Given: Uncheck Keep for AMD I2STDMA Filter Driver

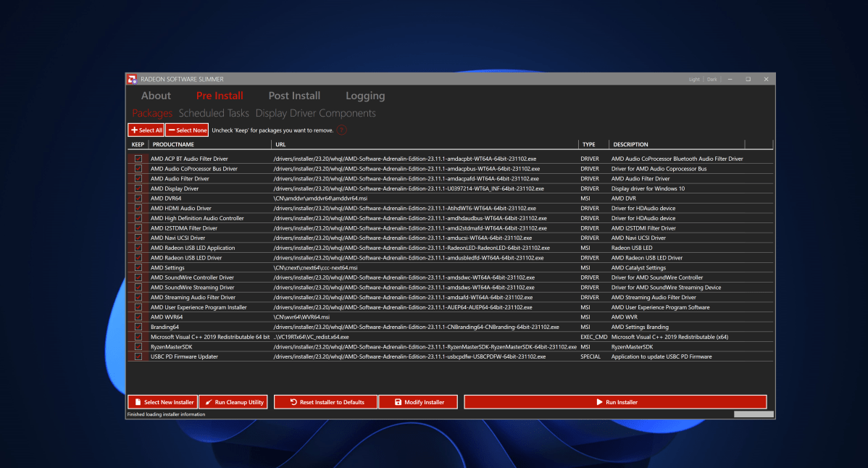Looking at the screenshot, I should pyautogui.click(x=138, y=228).
